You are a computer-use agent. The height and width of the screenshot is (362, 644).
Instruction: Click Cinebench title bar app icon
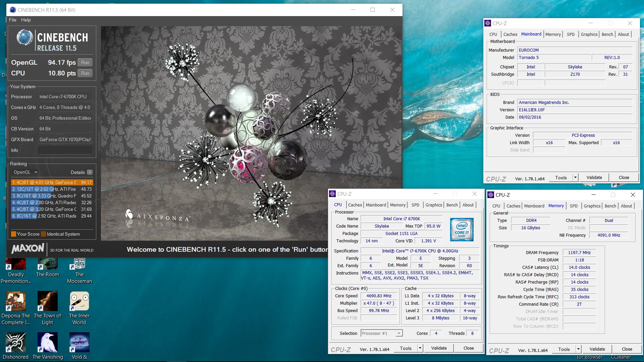click(x=13, y=10)
